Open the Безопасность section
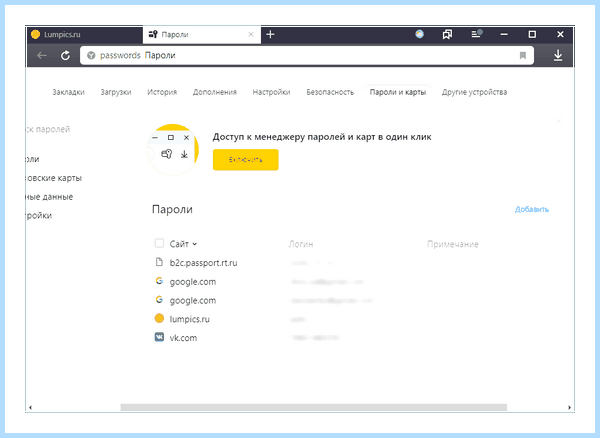 (330, 92)
